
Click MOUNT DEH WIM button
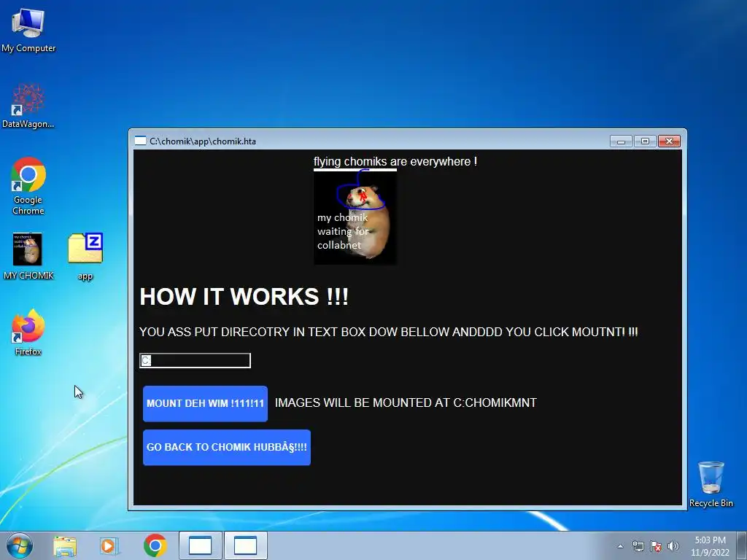pyautogui.click(x=205, y=403)
